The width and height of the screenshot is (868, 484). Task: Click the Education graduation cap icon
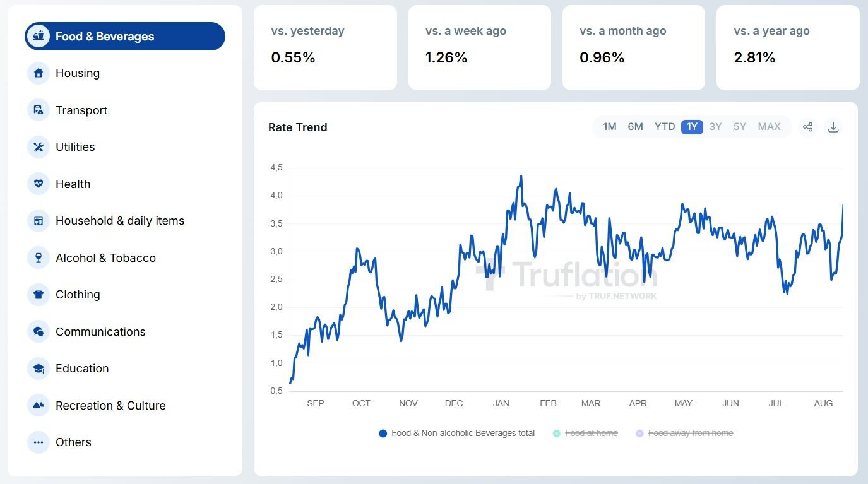[x=39, y=369]
